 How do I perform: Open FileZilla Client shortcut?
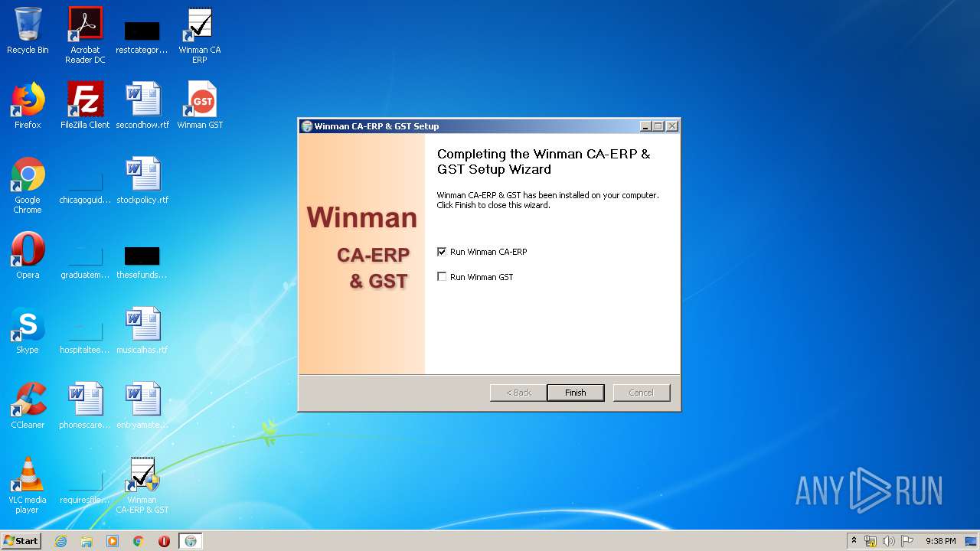(x=85, y=106)
